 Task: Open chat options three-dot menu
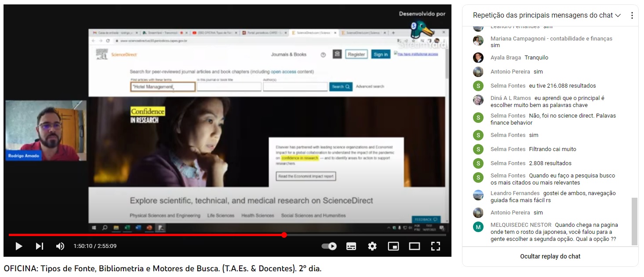[632, 15]
